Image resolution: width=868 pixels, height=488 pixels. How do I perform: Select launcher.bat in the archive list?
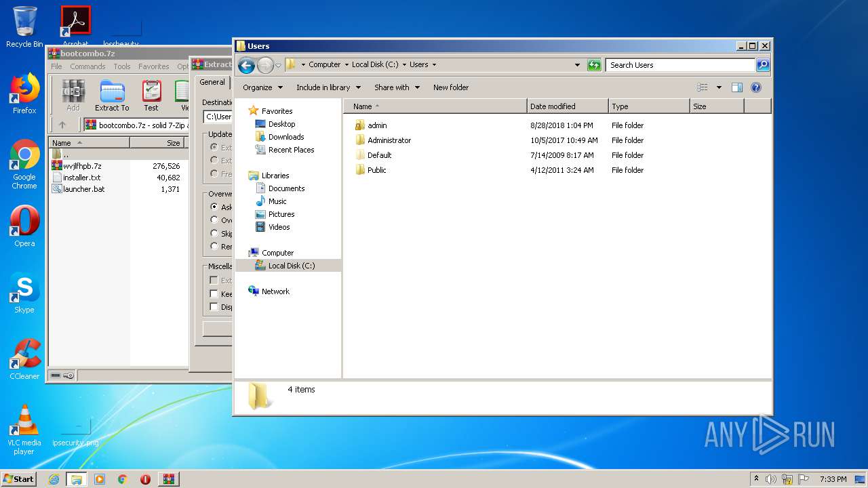click(83, 189)
